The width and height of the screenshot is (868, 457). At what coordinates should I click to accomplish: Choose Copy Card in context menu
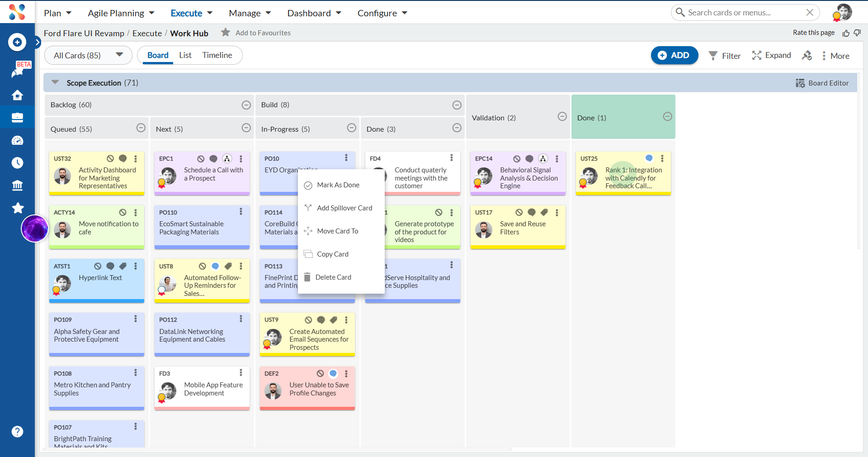point(341,254)
